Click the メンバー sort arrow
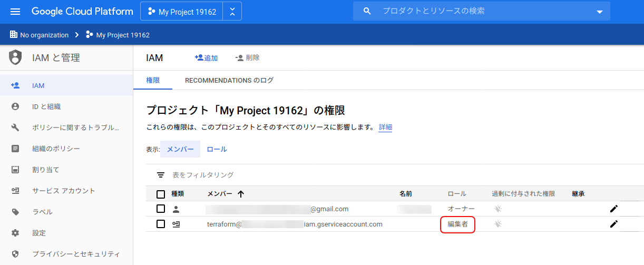 tap(241, 194)
